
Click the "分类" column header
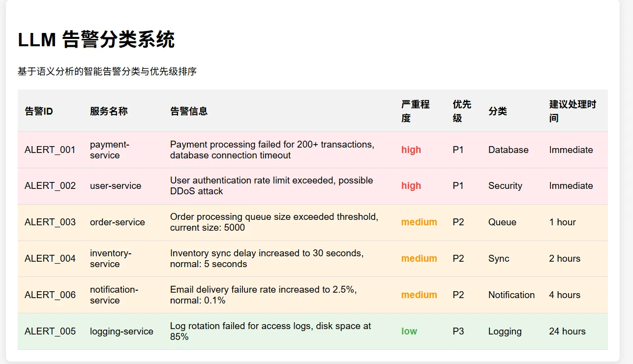(x=498, y=111)
